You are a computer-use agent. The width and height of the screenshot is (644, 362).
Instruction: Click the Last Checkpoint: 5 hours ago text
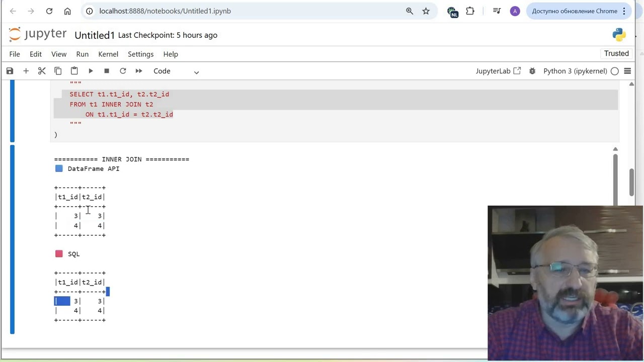point(168,35)
